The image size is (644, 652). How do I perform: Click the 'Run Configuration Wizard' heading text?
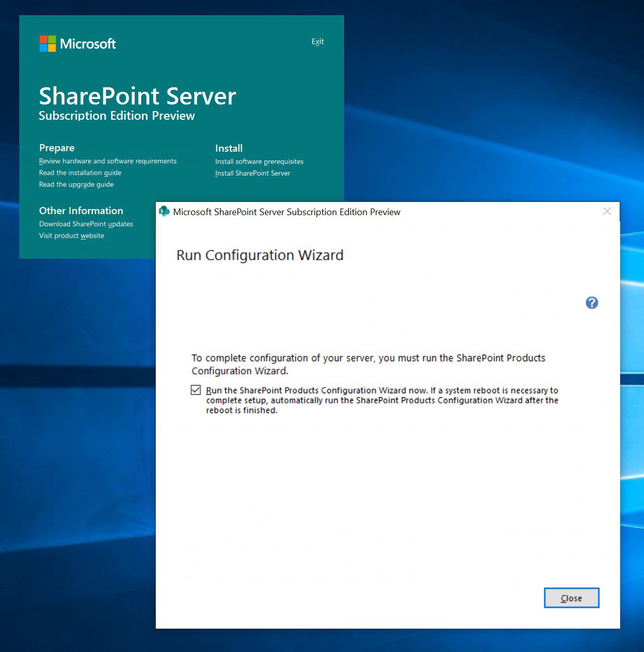tap(260, 255)
